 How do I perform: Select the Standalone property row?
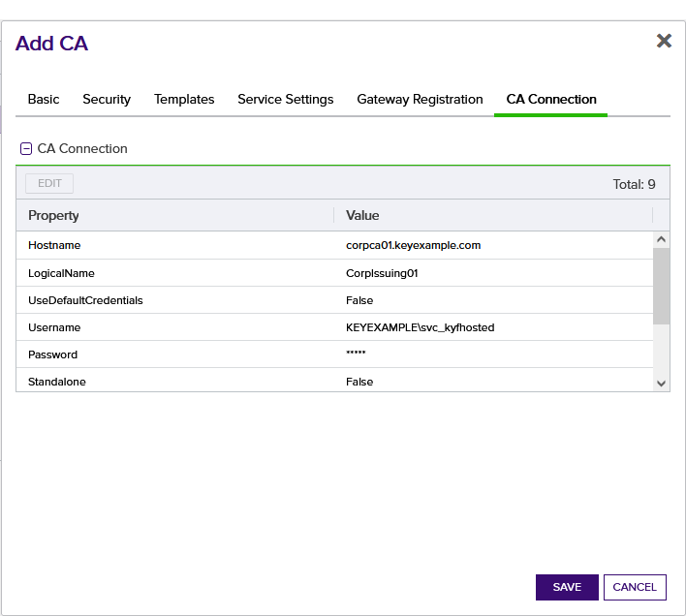point(334,381)
